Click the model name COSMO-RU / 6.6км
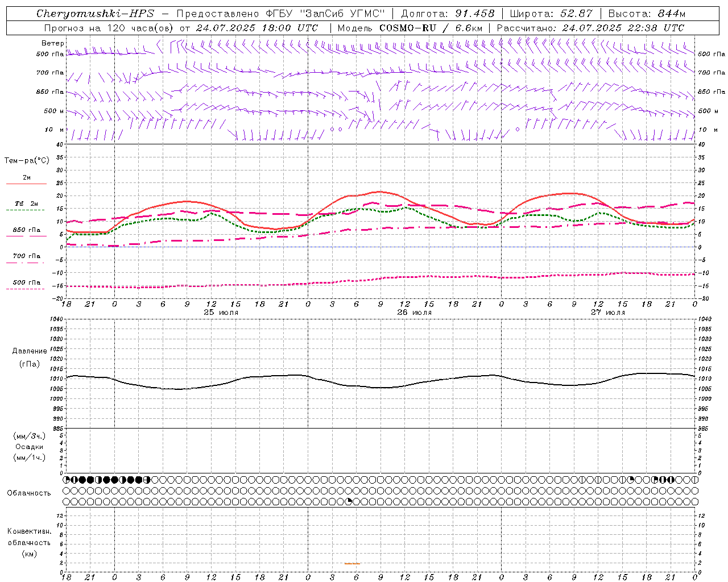Viewport: 728px width, 582px height. [x=431, y=28]
